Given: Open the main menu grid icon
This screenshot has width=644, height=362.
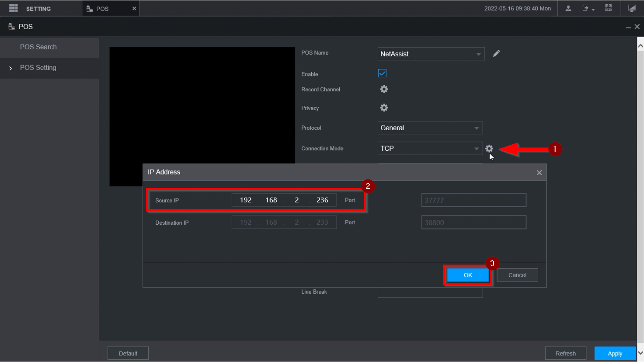Looking at the screenshot, I should click(13, 8).
